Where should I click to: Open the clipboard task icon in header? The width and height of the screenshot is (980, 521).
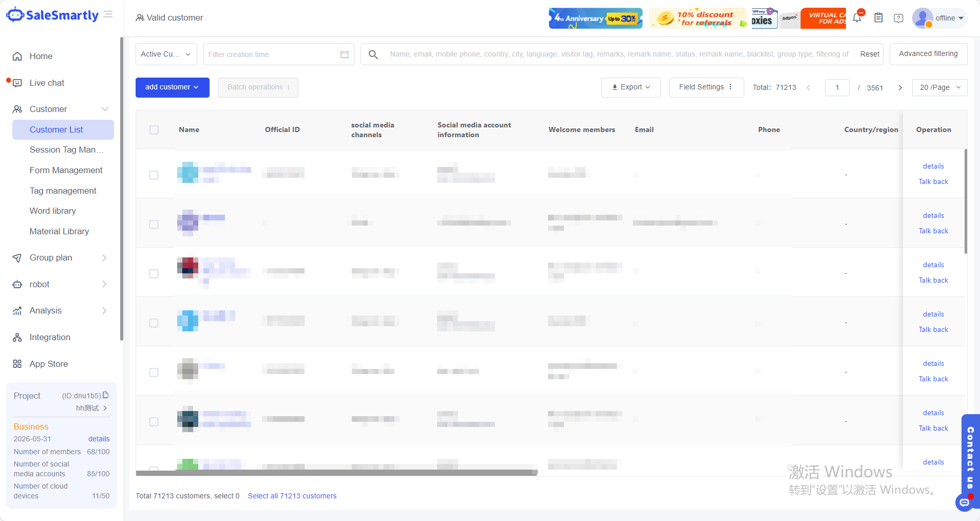878,18
